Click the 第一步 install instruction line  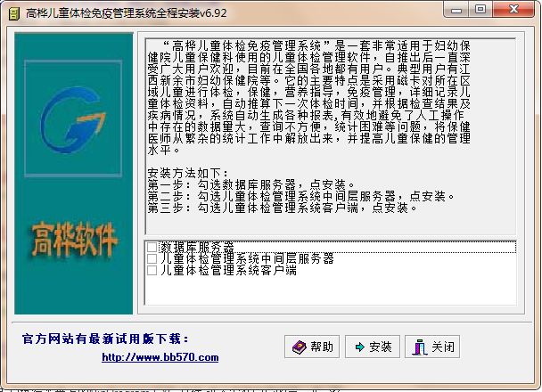(x=251, y=184)
